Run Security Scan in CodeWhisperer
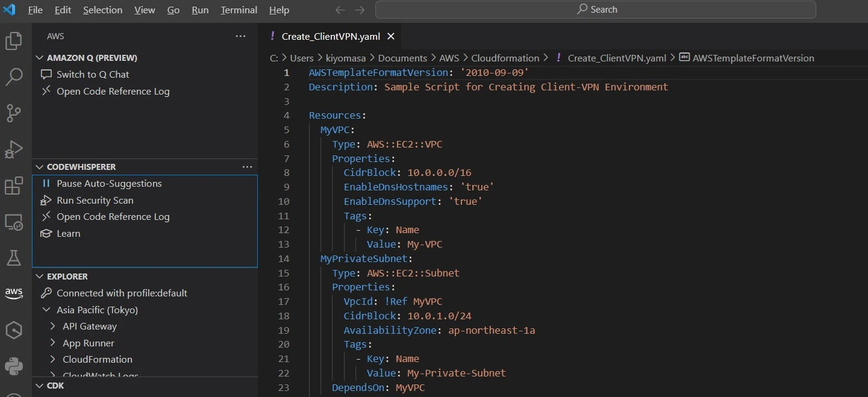This screenshot has width=868, height=397. (95, 200)
